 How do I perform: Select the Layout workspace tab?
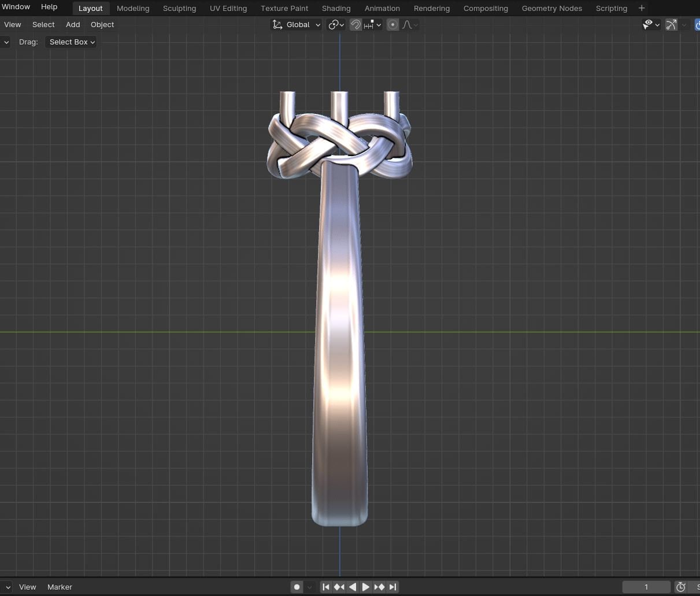click(91, 8)
